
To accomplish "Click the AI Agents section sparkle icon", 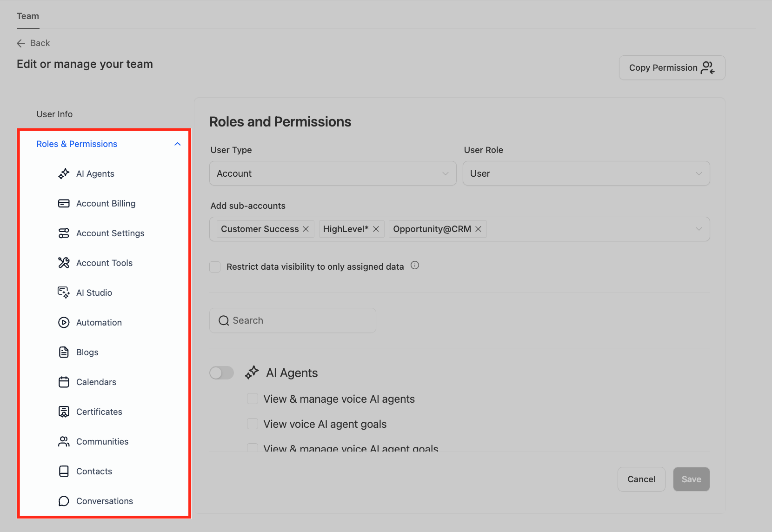I will (252, 372).
